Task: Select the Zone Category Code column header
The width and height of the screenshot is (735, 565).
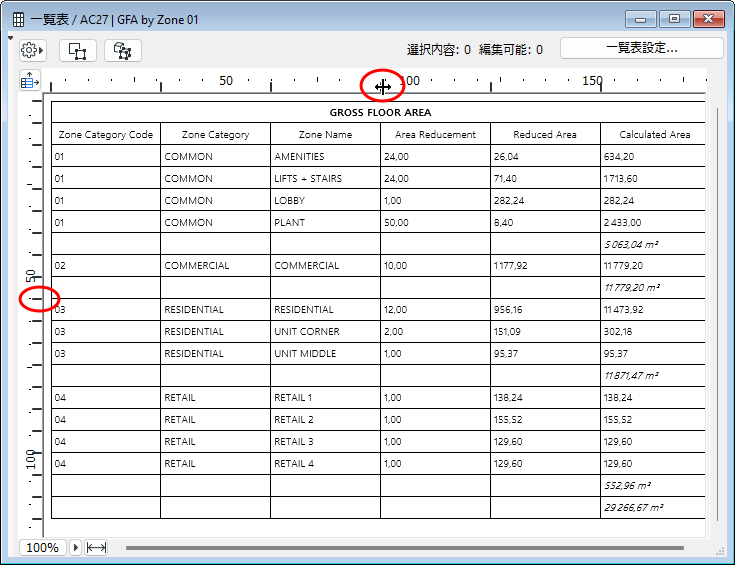Action: pyautogui.click(x=106, y=134)
